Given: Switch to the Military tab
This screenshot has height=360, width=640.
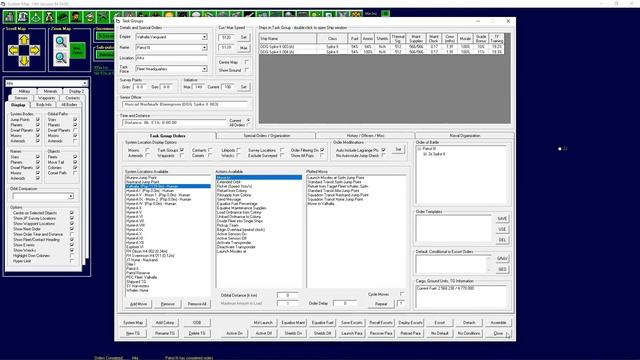Looking at the screenshot, I should pos(24,91).
